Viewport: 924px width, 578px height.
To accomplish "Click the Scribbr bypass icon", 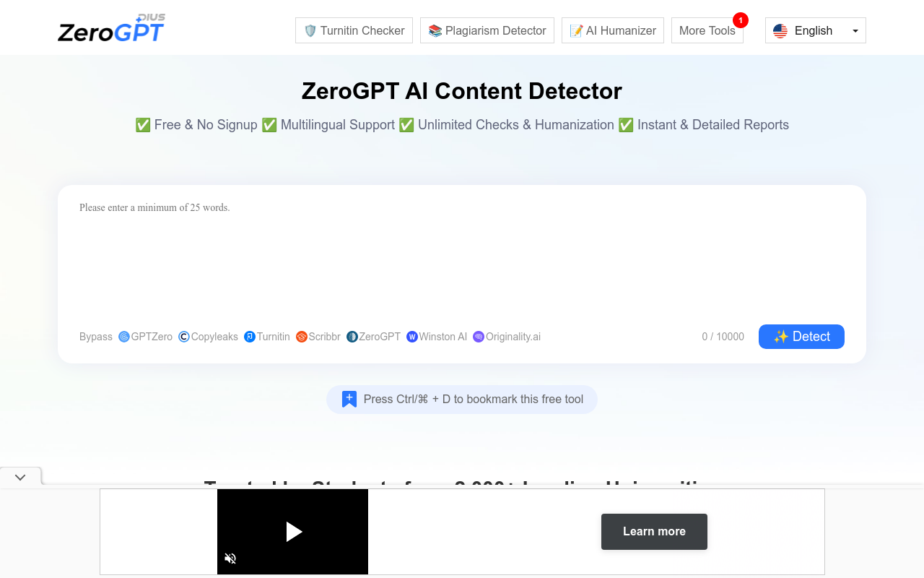I will coord(302,337).
